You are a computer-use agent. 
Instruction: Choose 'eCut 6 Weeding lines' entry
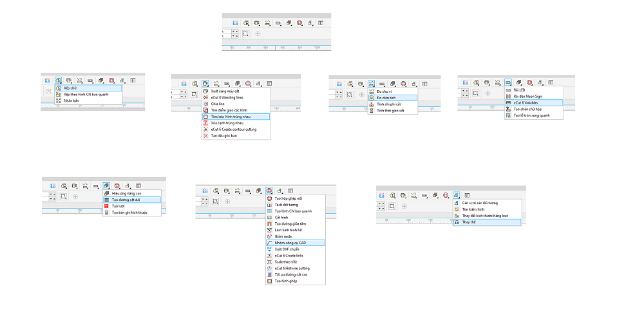(225, 97)
